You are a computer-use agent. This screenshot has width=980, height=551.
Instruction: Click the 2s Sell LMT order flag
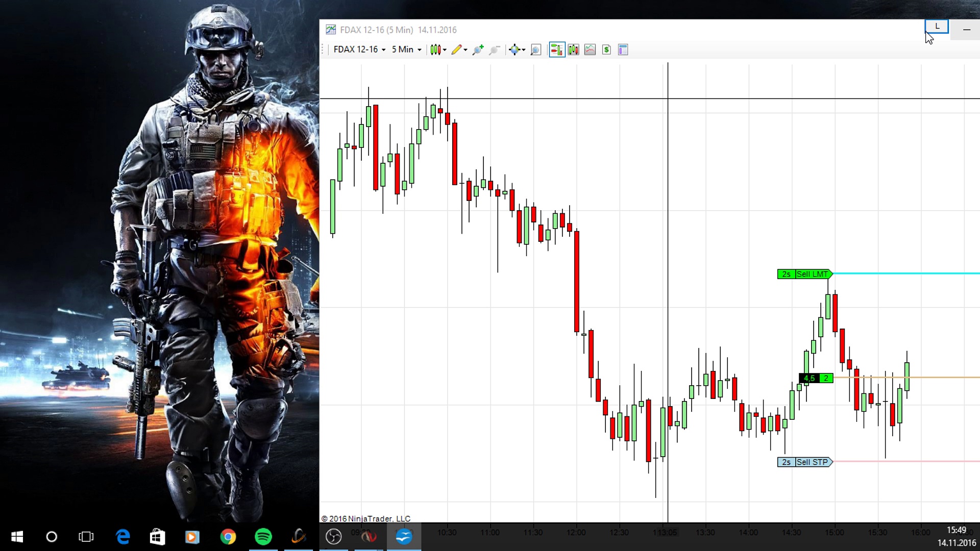pos(804,274)
